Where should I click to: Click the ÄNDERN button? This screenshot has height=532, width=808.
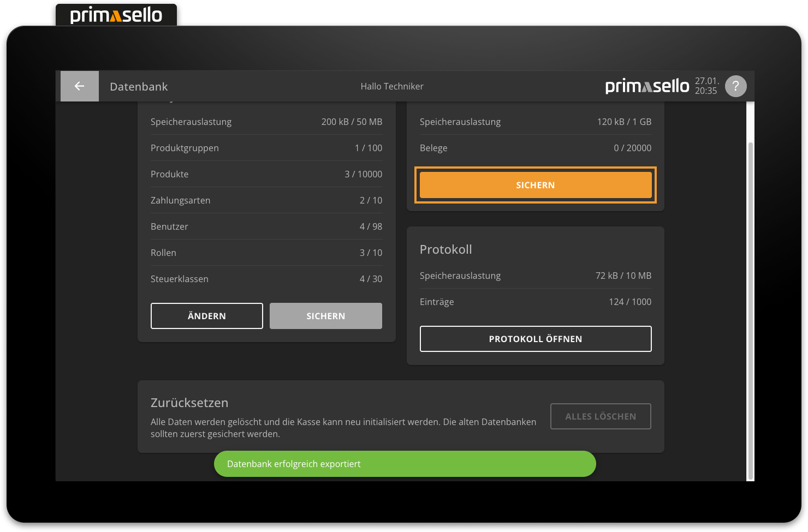tap(206, 315)
